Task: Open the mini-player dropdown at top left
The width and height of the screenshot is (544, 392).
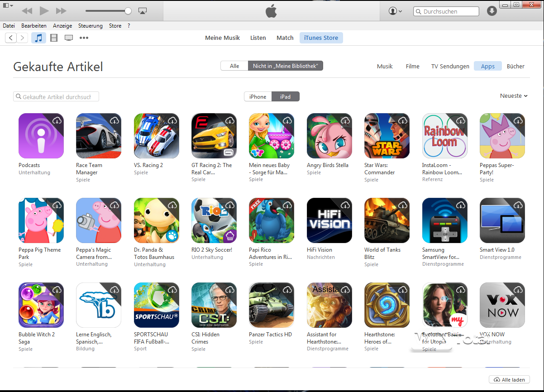Action: [x=8, y=5]
